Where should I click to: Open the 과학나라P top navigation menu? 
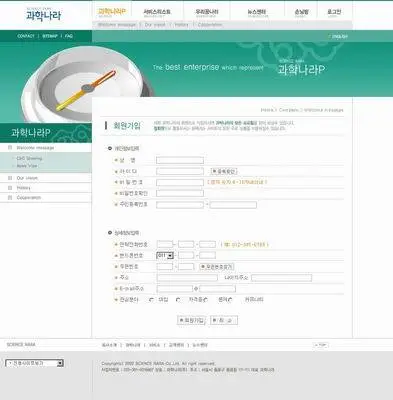(112, 12)
